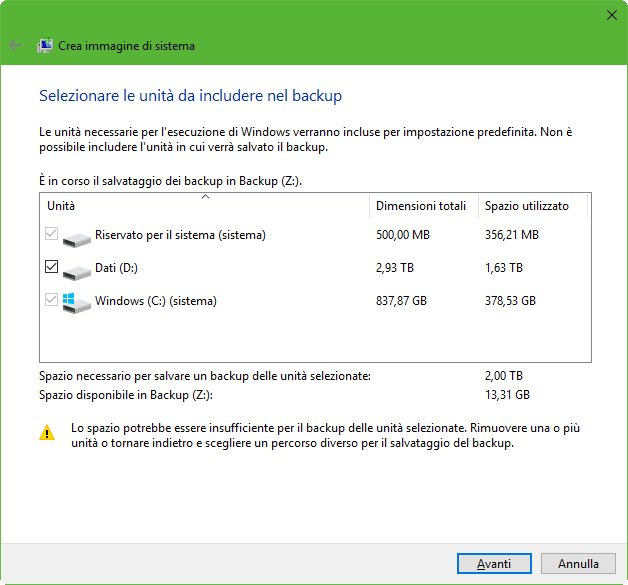Viewport: 628px width, 585px height.
Task: Click the sort arrow above the Unità column
Action: (x=205, y=197)
